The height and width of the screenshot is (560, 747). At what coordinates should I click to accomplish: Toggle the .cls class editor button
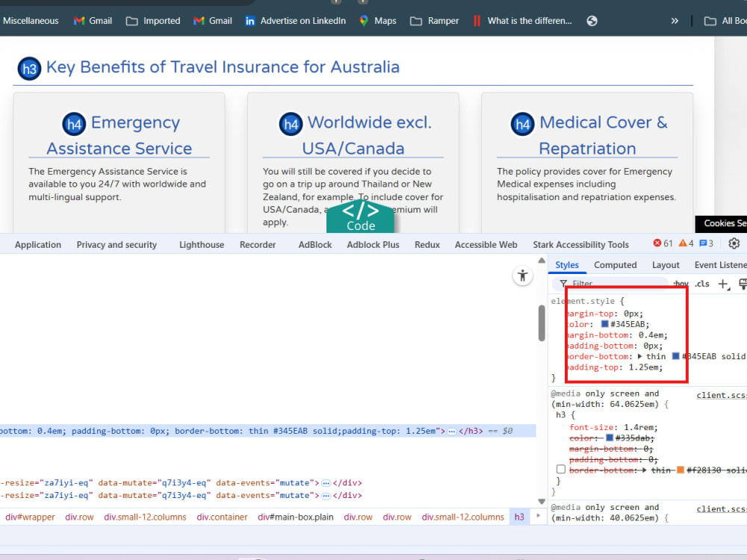point(701,284)
